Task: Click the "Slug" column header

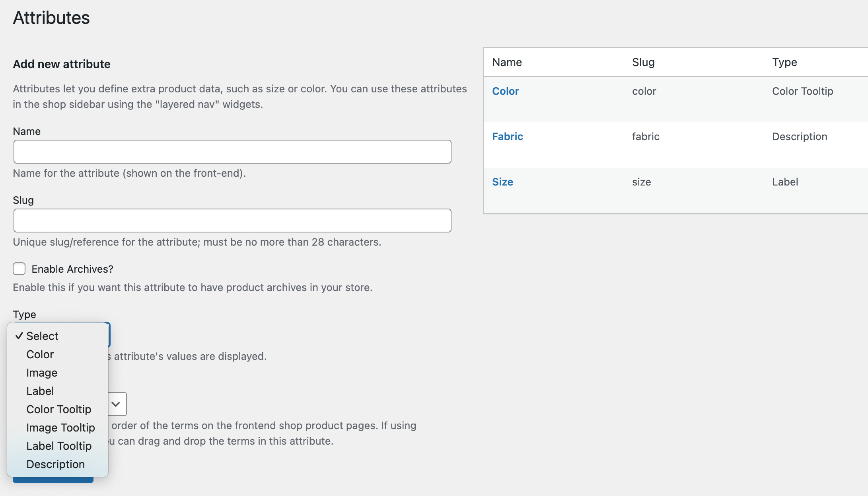Action: coord(643,62)
